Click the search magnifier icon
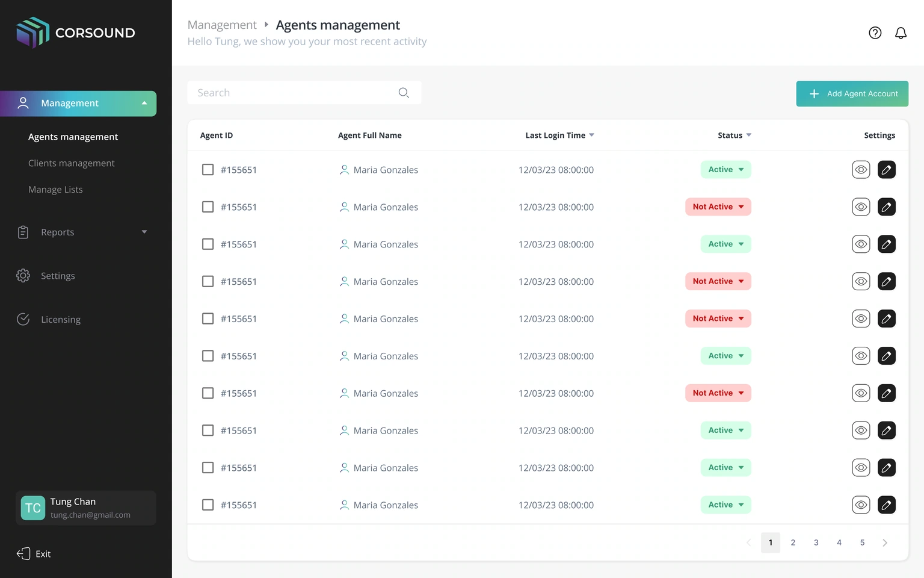 coord(404,93)
